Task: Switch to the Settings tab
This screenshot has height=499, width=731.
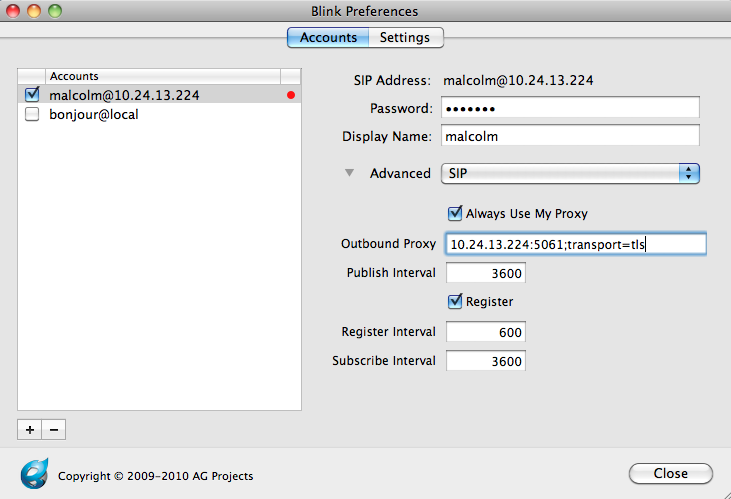Action: coord(405,38)
